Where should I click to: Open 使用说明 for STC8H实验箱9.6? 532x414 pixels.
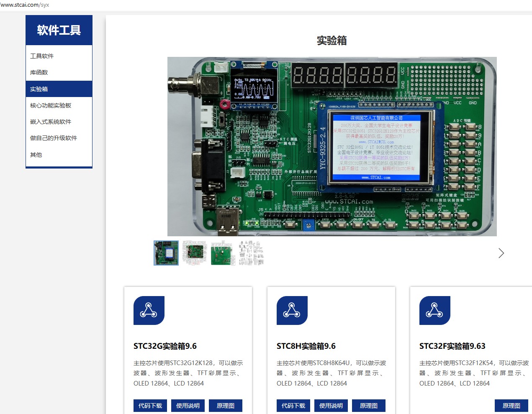pyautogui.click(x=331, y=406)
